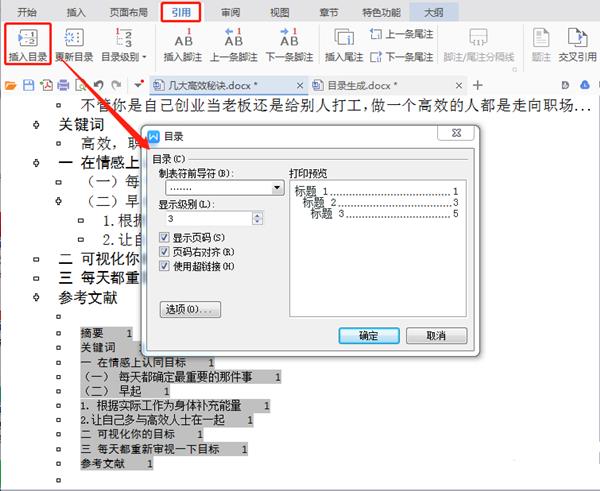The image size is (600, 491).
Task: Collapse the 参考文献 outline heading
Action: [36, 297]
